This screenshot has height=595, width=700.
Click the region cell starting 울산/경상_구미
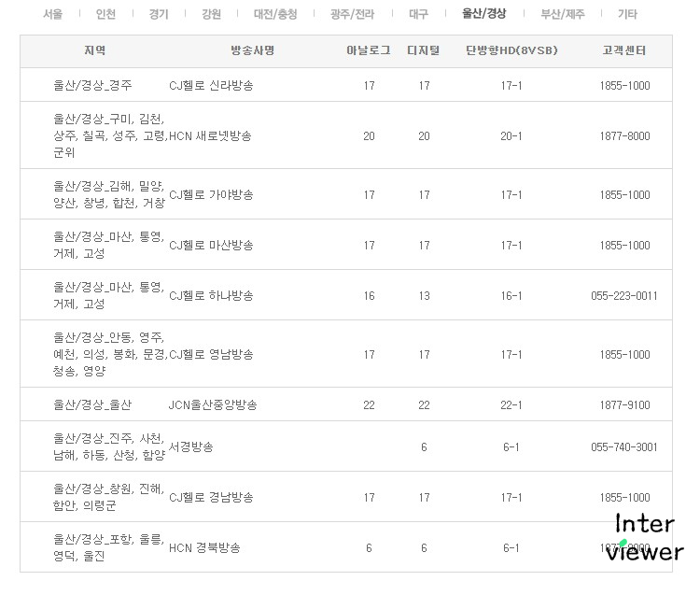pyautogui.click(x=110, y=135)
